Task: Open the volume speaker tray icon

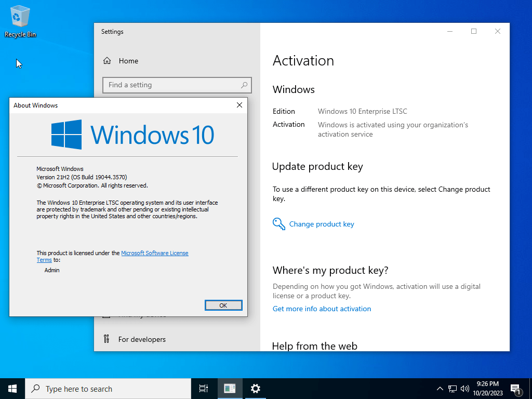Action: coord(465,389)
